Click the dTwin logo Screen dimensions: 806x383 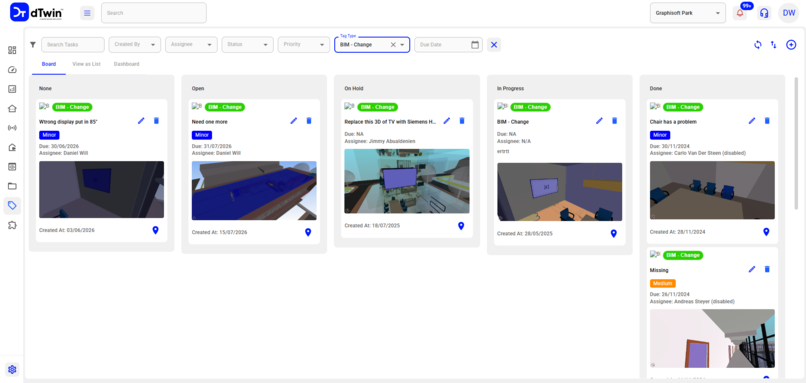36,13
